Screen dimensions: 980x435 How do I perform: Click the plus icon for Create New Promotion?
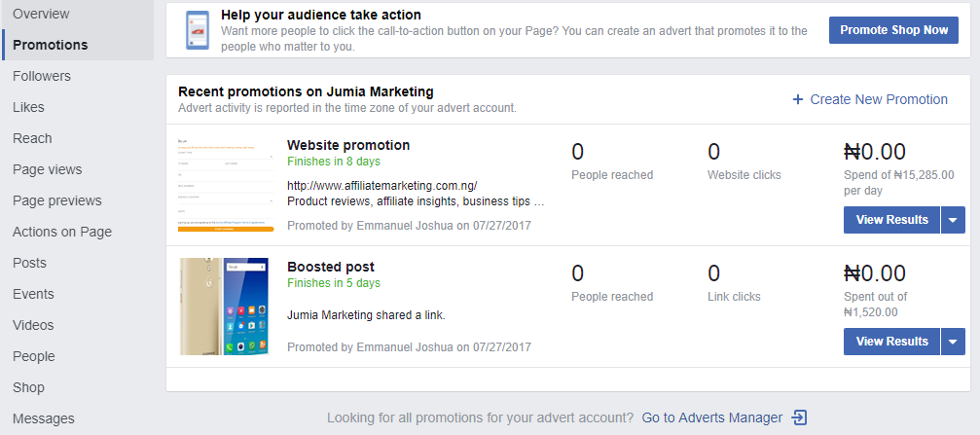point(798,99)
